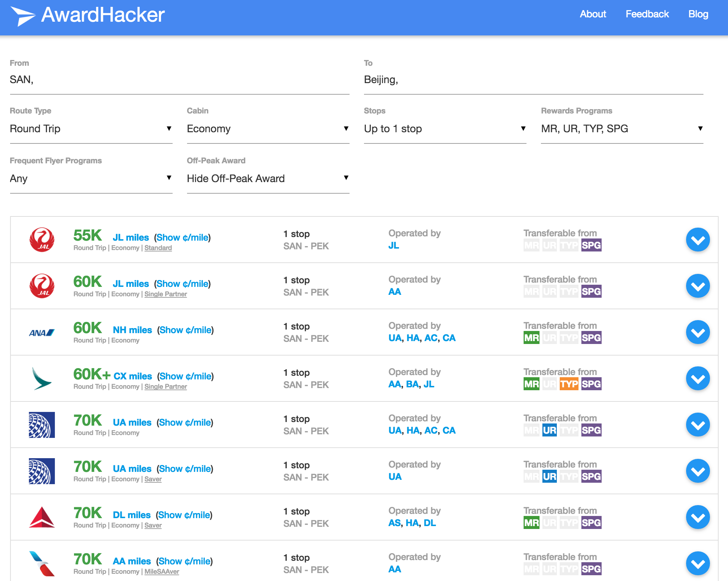Click the Delta airline logo
This screenshot has width=728, height=581.
[42, 517]
